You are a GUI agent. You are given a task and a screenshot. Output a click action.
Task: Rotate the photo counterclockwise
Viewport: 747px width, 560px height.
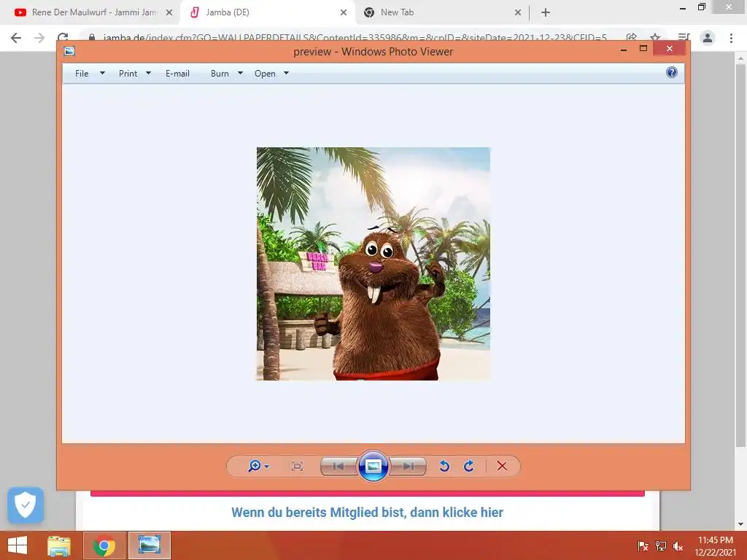(444, 466)
